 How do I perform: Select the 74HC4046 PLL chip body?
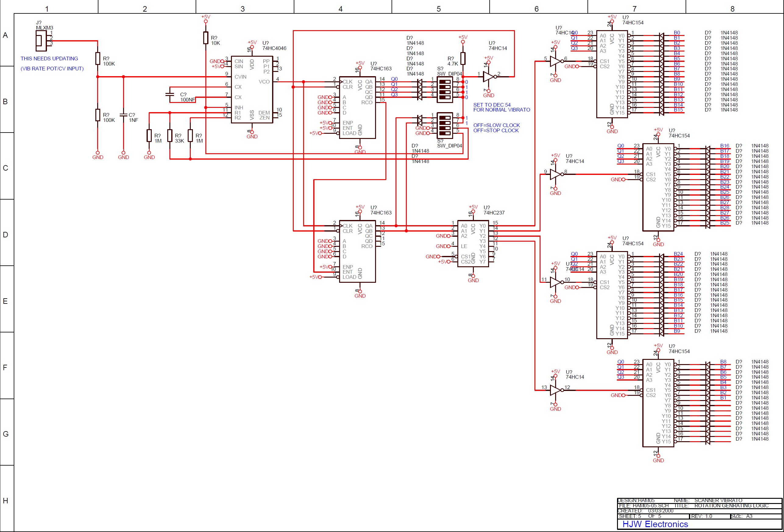pyautogui.click(x=252, y=89)
